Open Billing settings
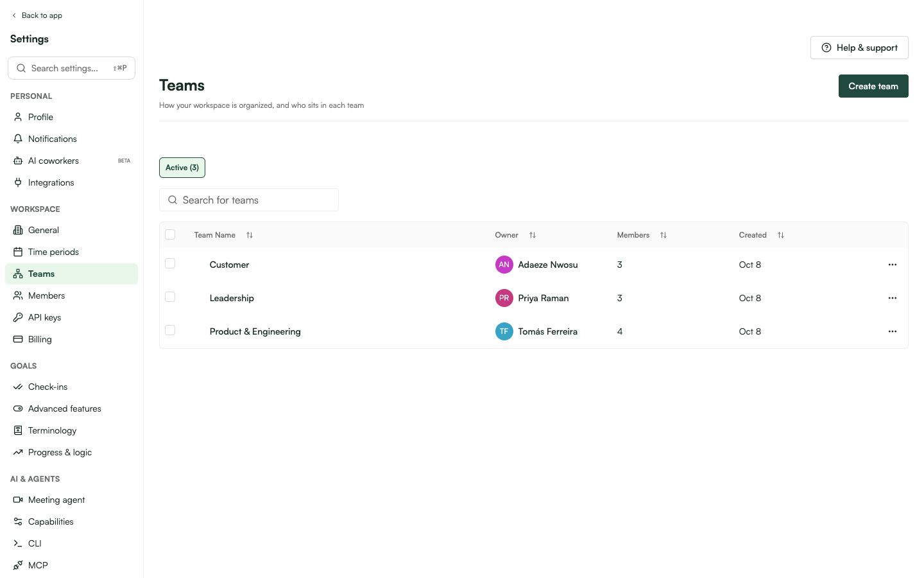The height and width of the screenshot is (578, 924). pos(71,339)
